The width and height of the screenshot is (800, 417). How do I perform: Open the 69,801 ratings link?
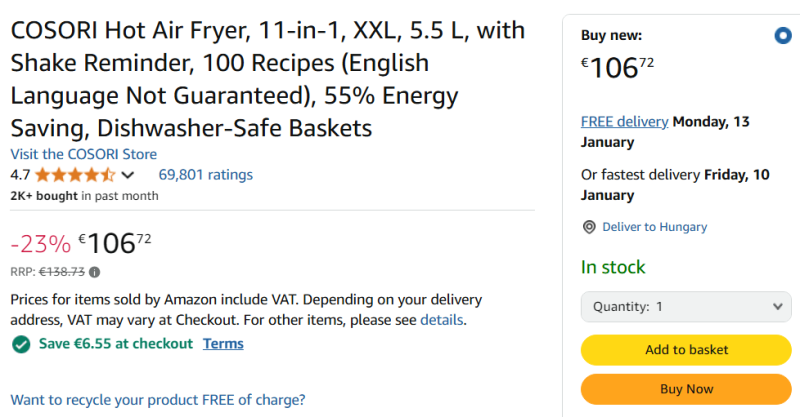coord(206,175)
